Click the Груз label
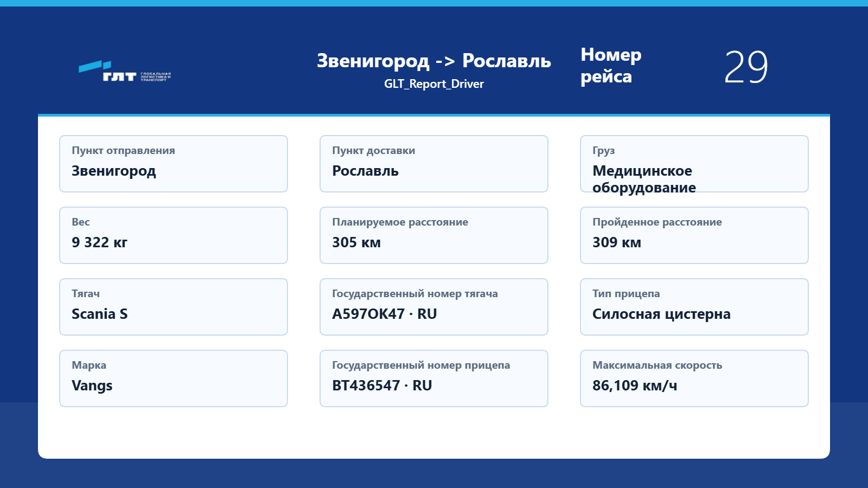Screen dimensions: 868x488 pos(603,151)
